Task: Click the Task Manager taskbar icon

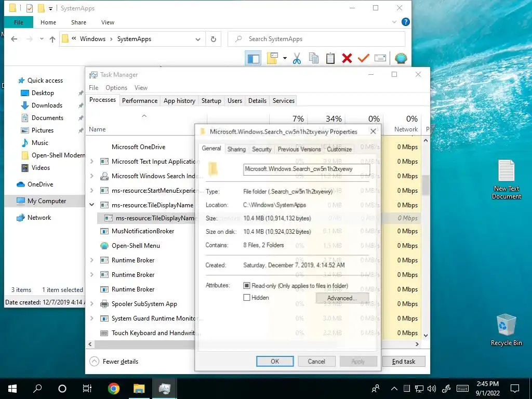Action: tap(165, 389)
